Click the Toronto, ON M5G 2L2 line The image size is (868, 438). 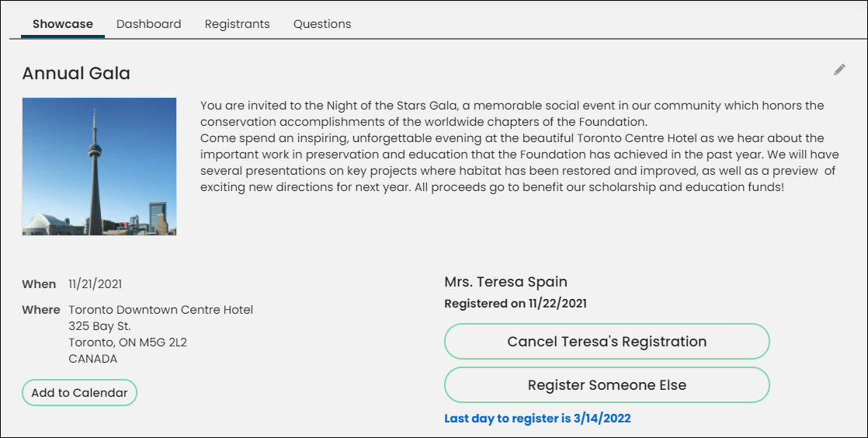click(128, 342)
